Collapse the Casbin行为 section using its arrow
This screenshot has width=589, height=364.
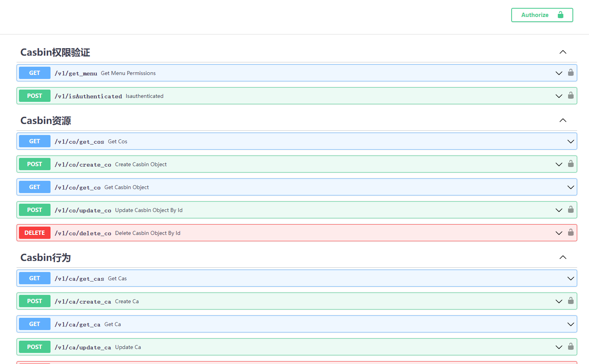563,257
